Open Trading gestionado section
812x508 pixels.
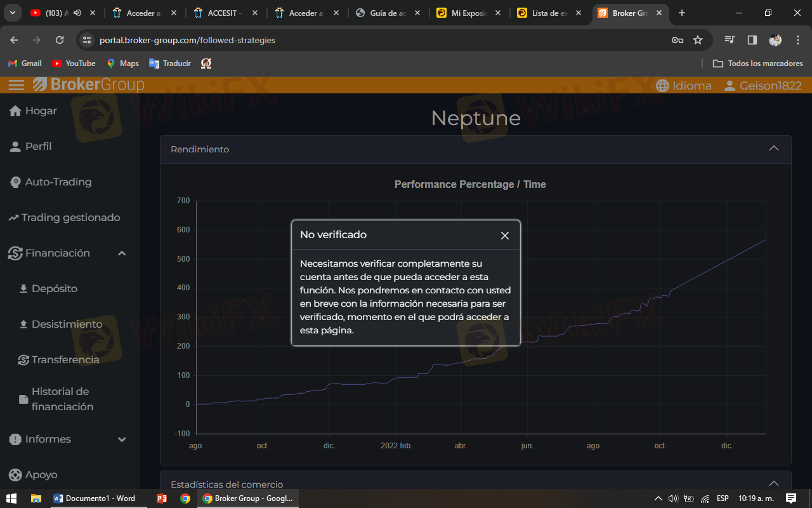70,218
